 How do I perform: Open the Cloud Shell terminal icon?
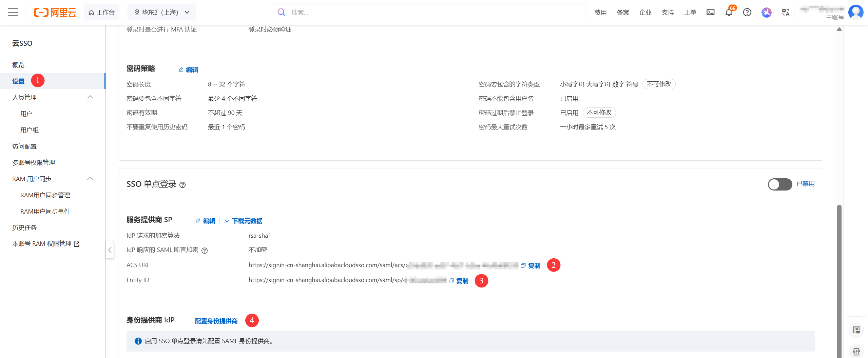710,13
